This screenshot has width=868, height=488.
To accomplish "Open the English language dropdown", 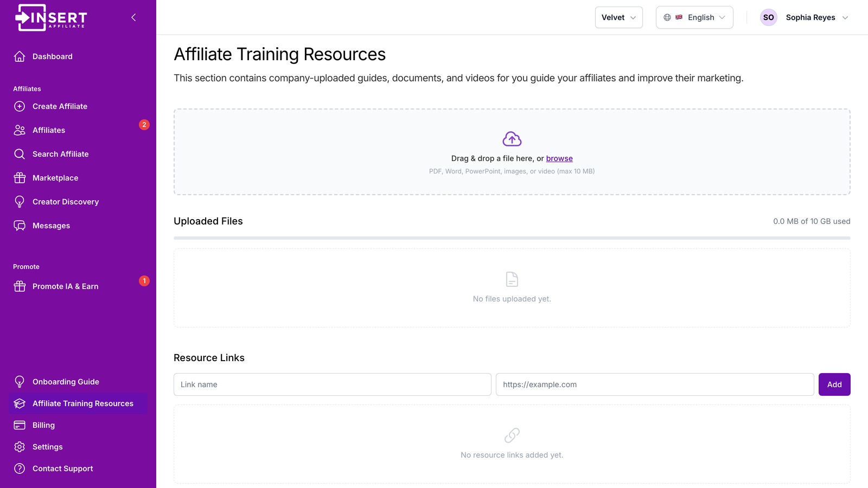I will click(x=694, y=17).
